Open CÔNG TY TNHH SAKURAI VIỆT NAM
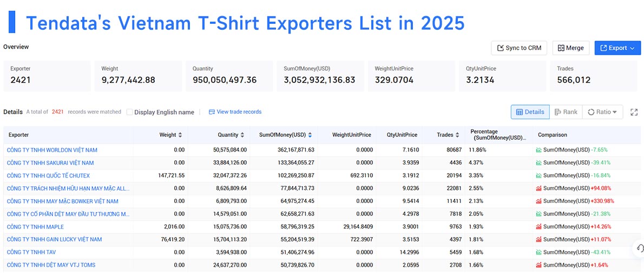The image size is (644, 276). click(x=50, y=163)
